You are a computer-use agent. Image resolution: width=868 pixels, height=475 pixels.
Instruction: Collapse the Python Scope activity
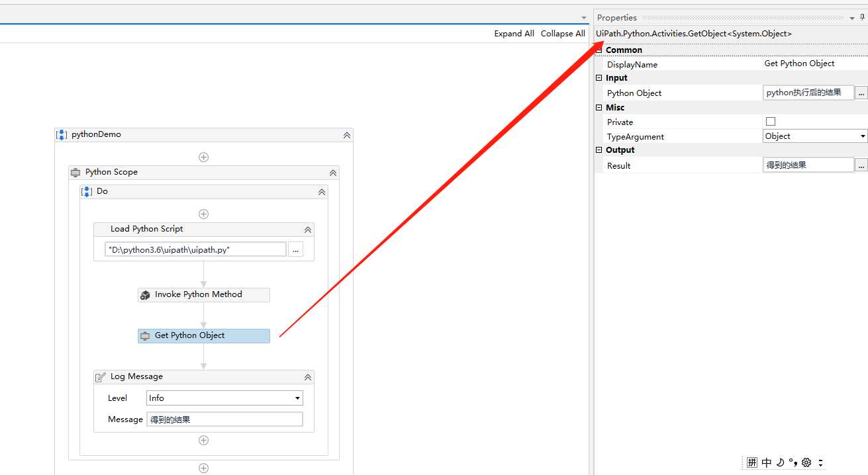click(x=333, y=173)
